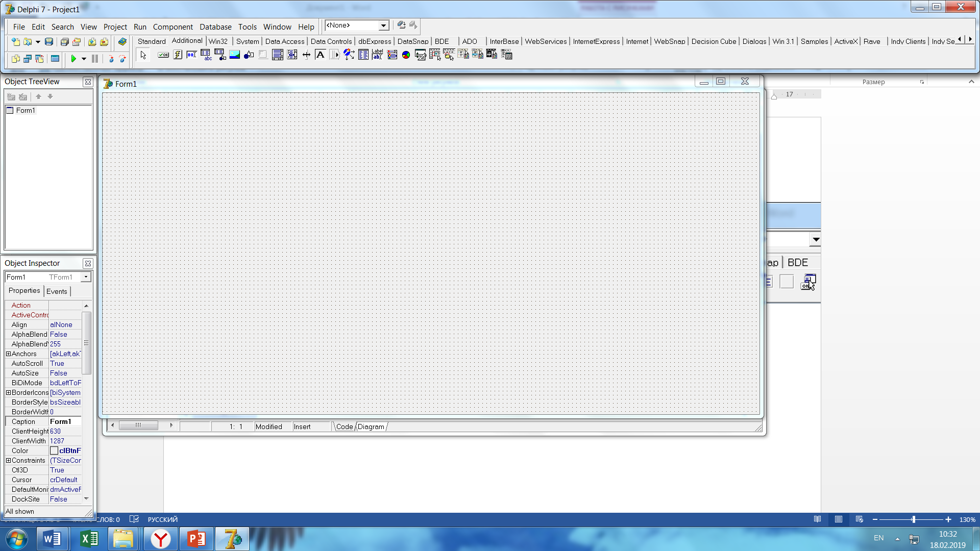Open Object Inspector Form1 instance dropdown
Viewport: 980px width, 551px height.
[86, 277]
